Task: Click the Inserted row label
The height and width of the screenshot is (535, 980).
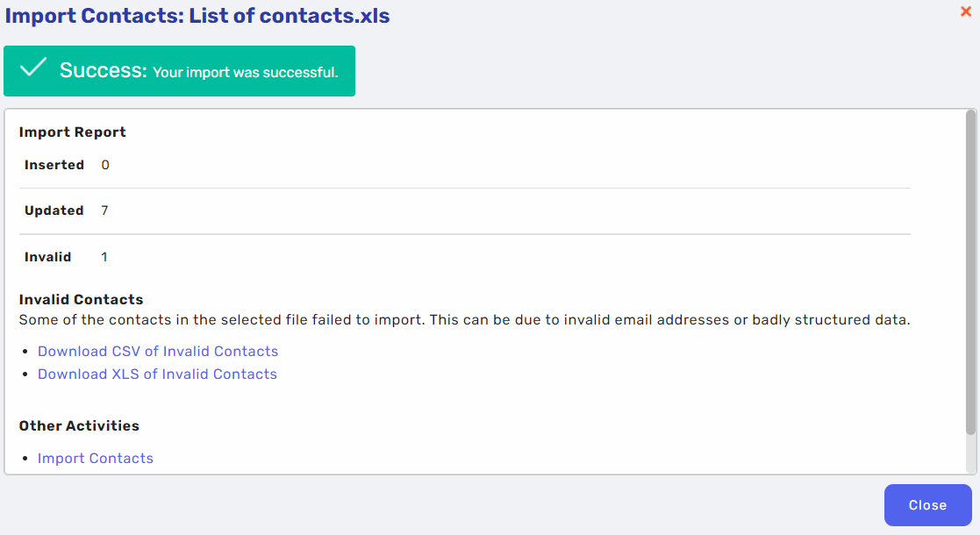Action: pos(54,165)
